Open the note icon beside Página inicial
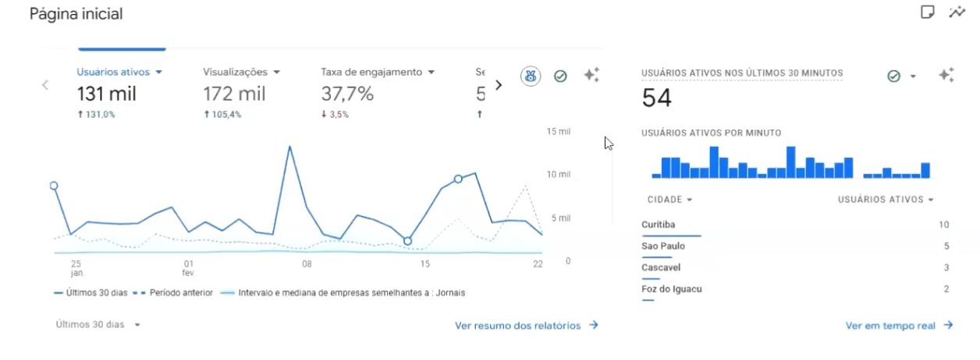The height and width of the screenshot is (360, 980). pos(928,12)
